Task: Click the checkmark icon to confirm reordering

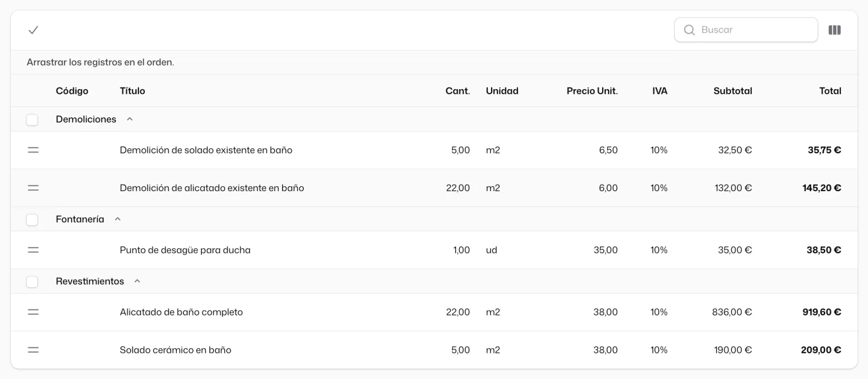Action: point(33,30)
